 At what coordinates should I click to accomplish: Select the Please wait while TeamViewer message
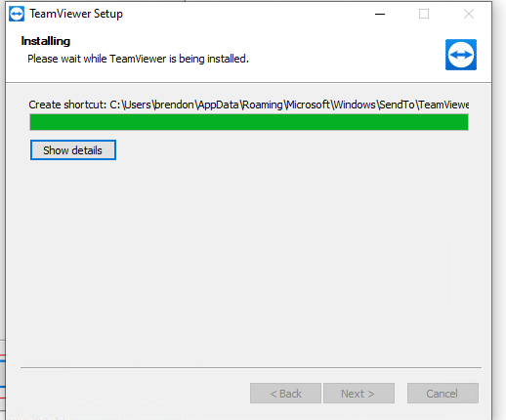(x=138, y=59)
